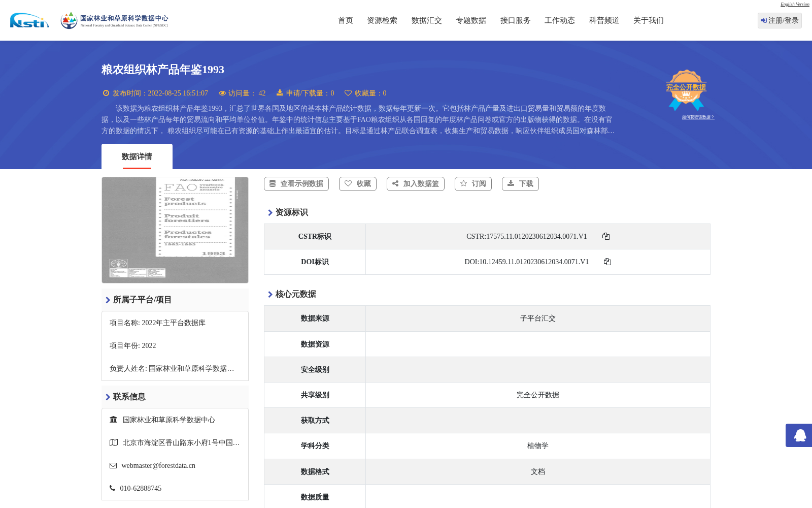The image size is (812, 508).
Task: Click the 订阅 button
Action: [x=473, y=184]
